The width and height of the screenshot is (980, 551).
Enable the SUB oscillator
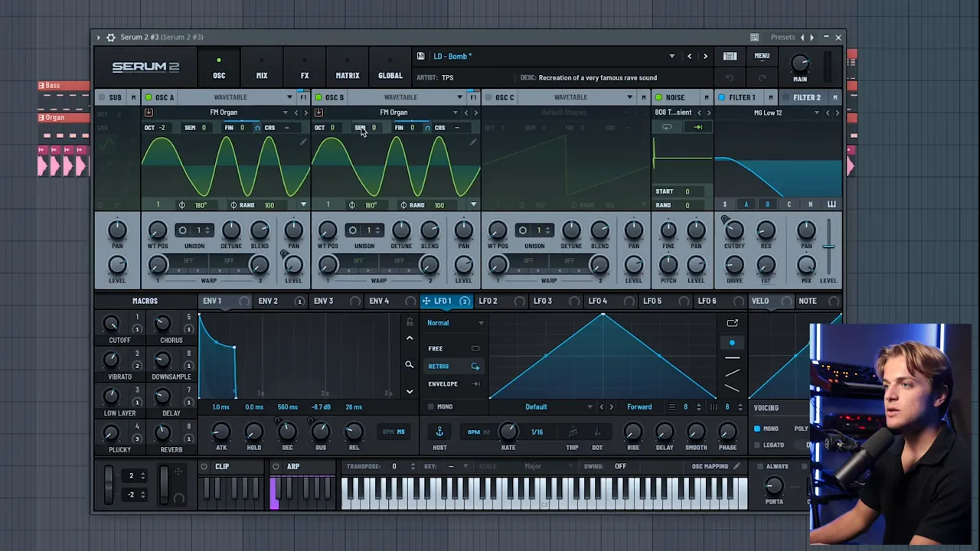pyautogui.click(x=102, y=97)
